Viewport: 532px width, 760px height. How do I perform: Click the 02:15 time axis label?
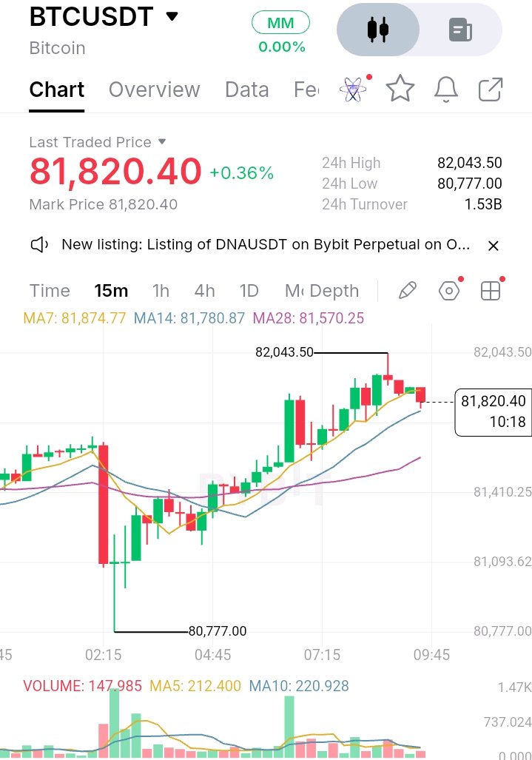point(103,656)
